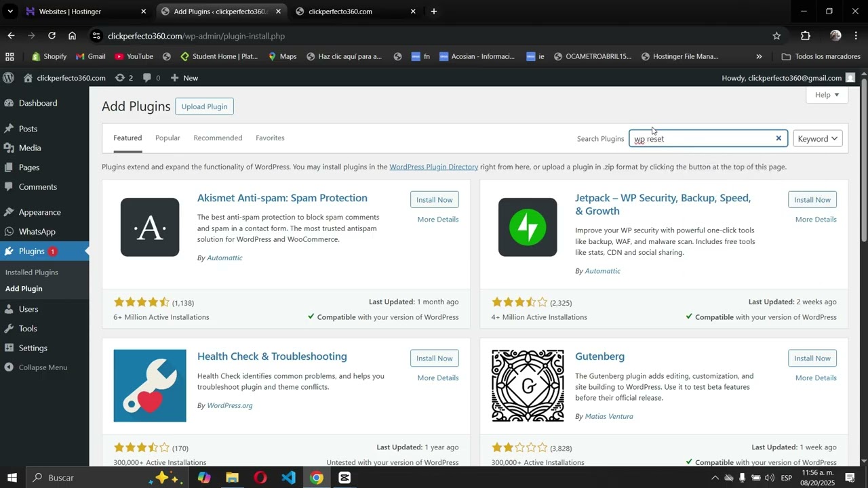The height and width of the screenshot is (488, 868).
Task: Expand the Help panel
Action: click(x=827, y=95)
